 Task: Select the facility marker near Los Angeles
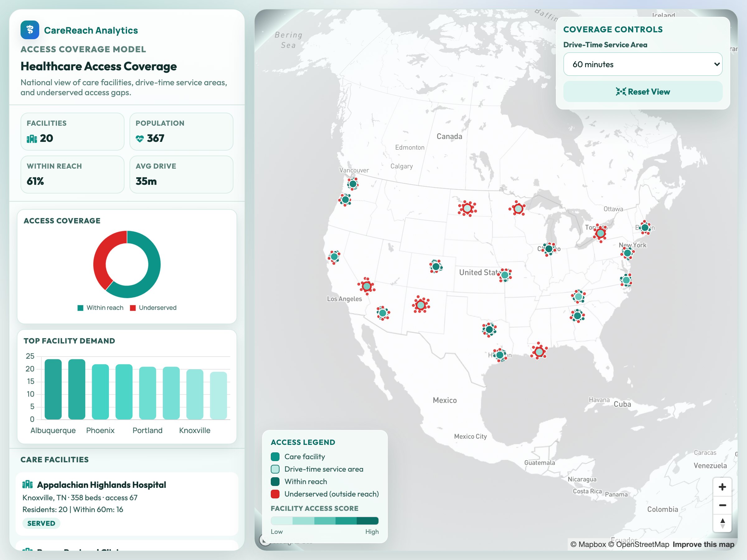(367, 286)
